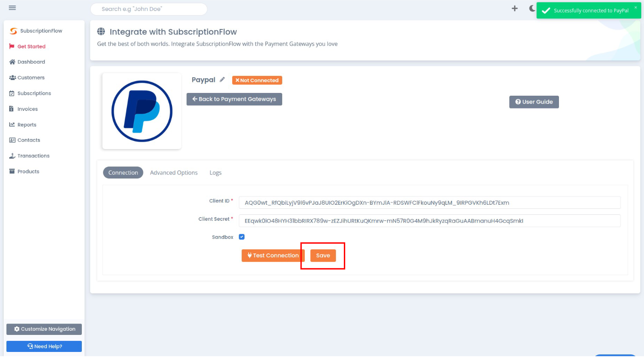Click the green checkmark in success toast
Screen dimensions: 644x357
point(545,11)
